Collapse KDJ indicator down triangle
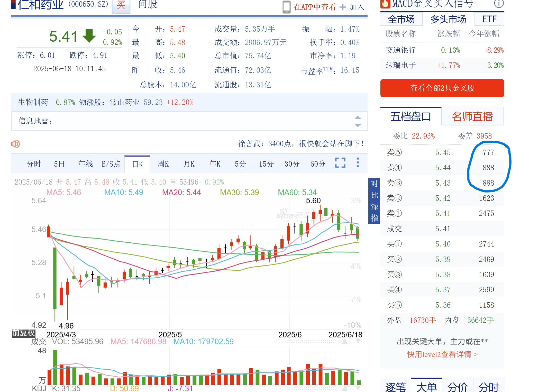The image size is (557, 392). [358, 388]
